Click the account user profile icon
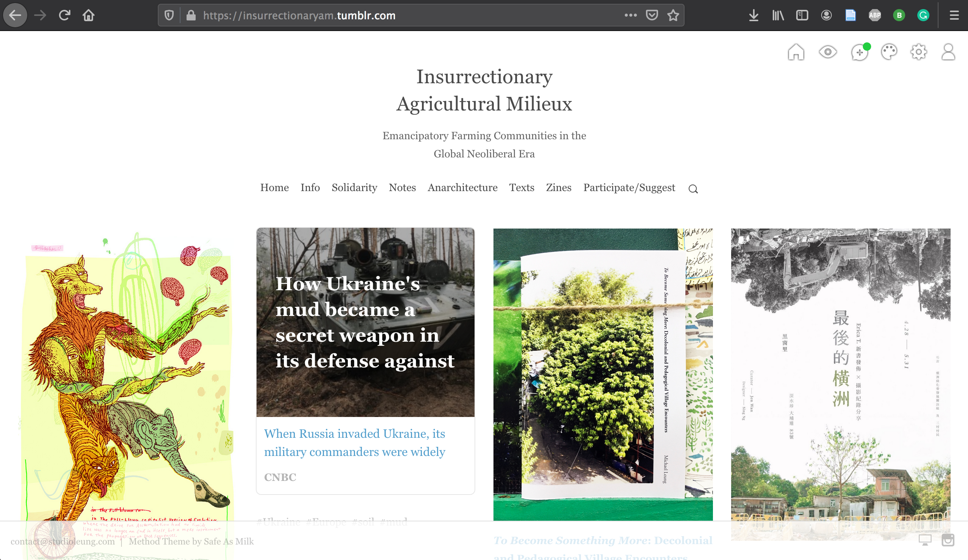This screenshot has width=968, height=560. (x=948, y=52)
